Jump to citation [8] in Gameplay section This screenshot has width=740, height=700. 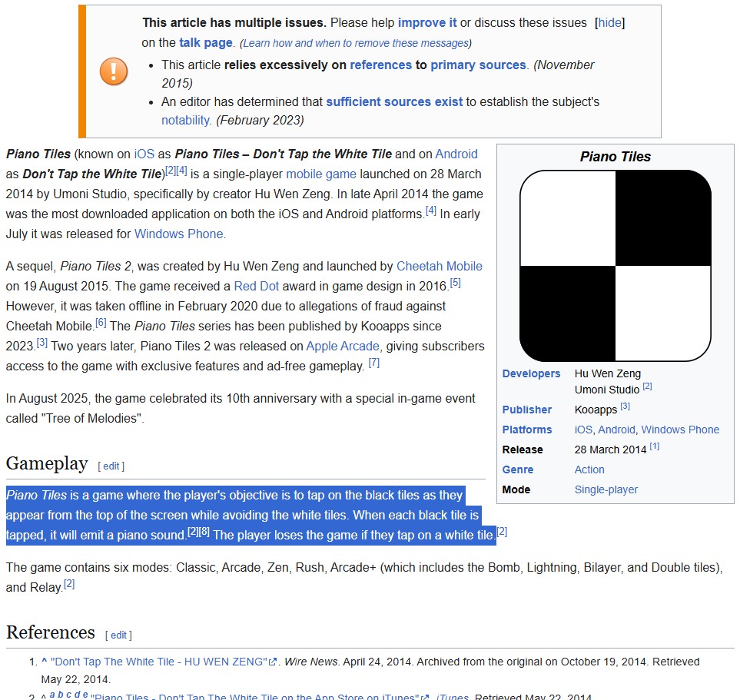coord(204,532)
